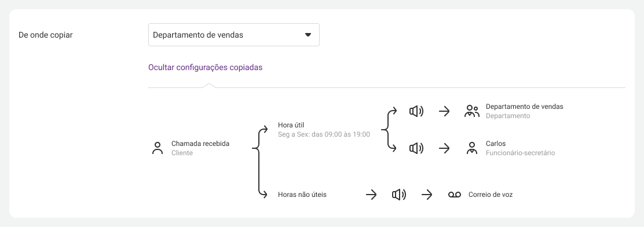The width and height of the screenshot is (644, 227).
Task: Click the arrow pointing to the Carlos icon
Action: [444, 148]
